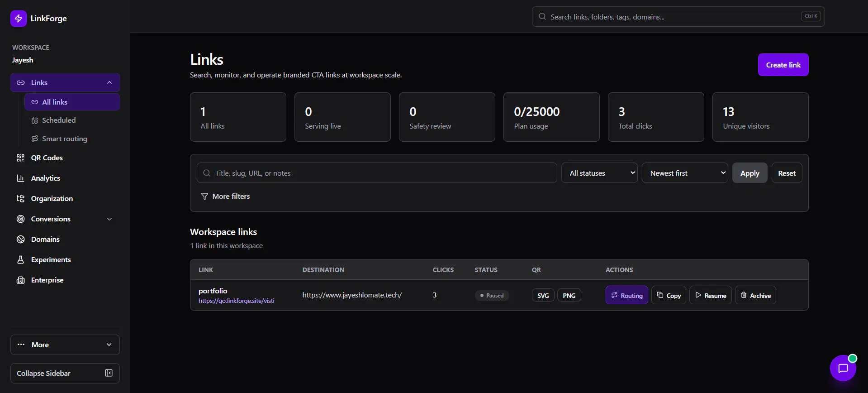Click the Safety review stat card
This screenshot has width=868, height=393.
click(447, 117)
